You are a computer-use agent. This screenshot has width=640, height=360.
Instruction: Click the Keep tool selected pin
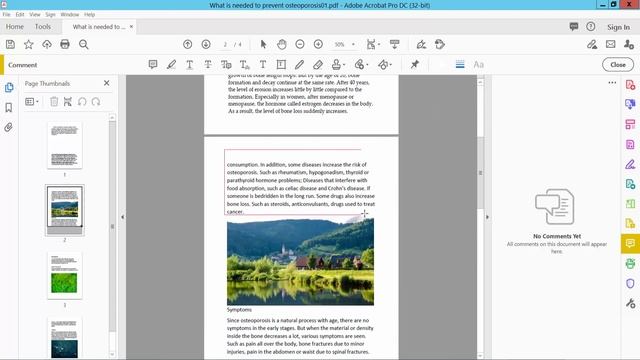coord(415,64)
